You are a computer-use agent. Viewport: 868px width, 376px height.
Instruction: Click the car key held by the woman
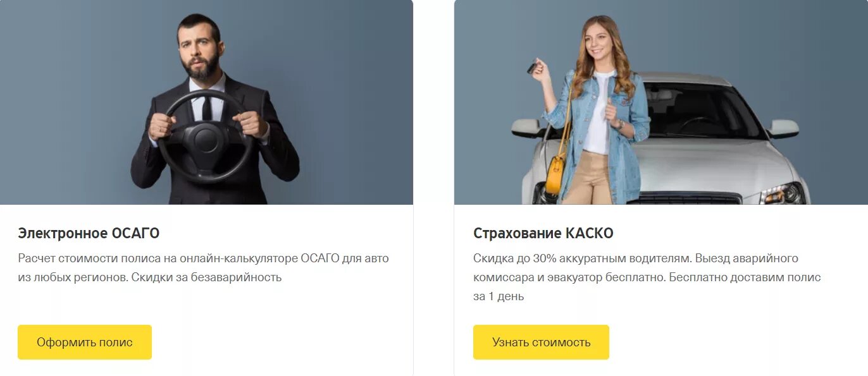pyautogui.click(x=533, y=66)
